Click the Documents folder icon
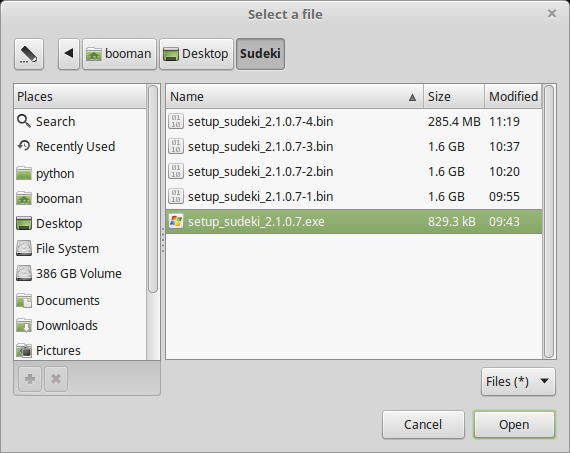Image resolution: width=570 pixels, height=453 pixels. point(24,301)
